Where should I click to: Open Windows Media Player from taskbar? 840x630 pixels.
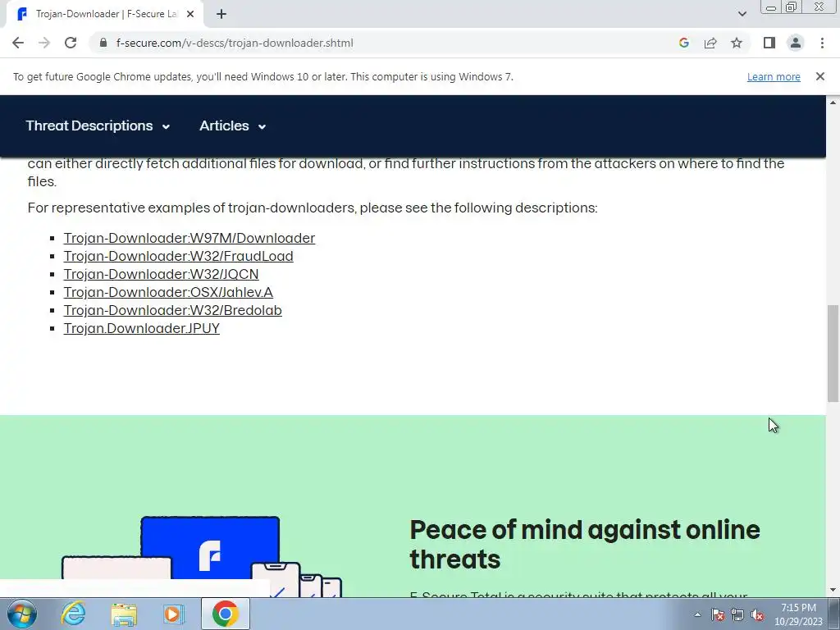[174, 614]
